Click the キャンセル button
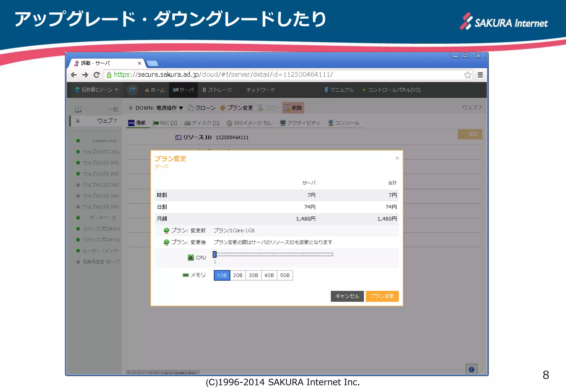The height and width of the screenshot is (392, 566). coord(347,296)
